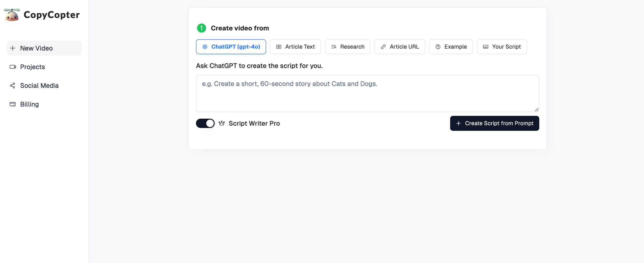644x263 pixels.
Task: Switch to the Research tab
Action: coord(347,47)
